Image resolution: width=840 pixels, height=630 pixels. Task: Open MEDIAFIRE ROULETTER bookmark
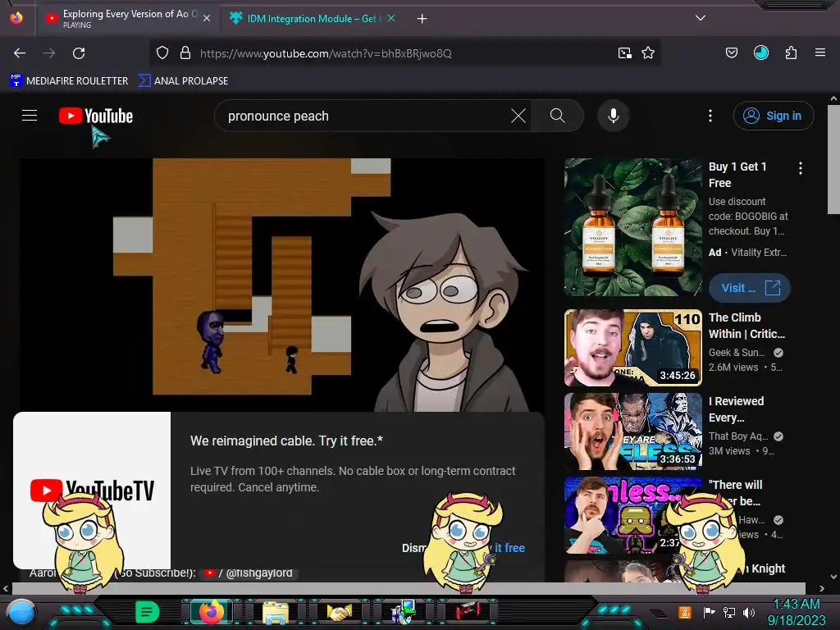click(69, 81)
